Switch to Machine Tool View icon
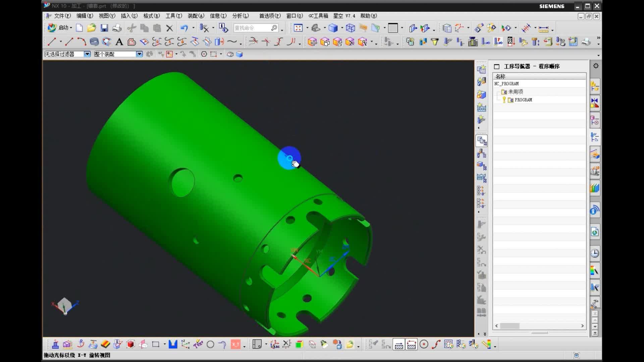This screenshot has height=362, width=644. [481, 154]
